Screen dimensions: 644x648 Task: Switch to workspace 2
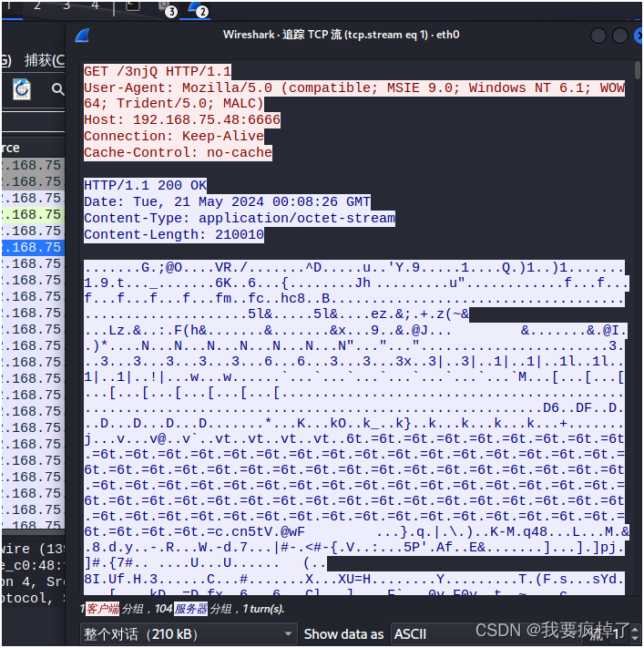point(37,5)
